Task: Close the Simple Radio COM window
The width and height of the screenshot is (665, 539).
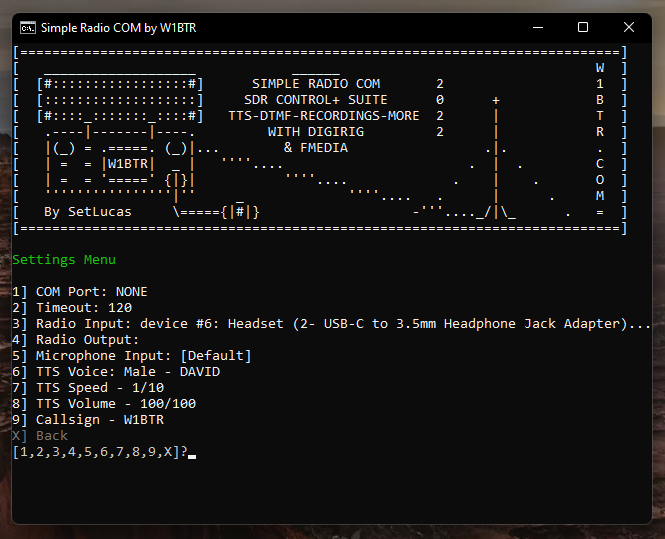Action: pos(629,28)
